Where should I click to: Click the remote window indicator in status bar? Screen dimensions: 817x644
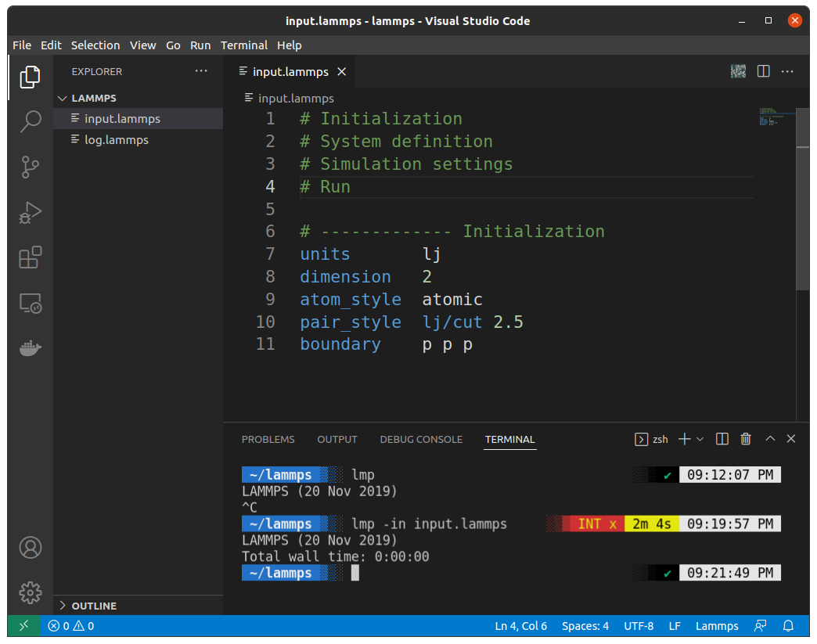(x=23, y=626)
